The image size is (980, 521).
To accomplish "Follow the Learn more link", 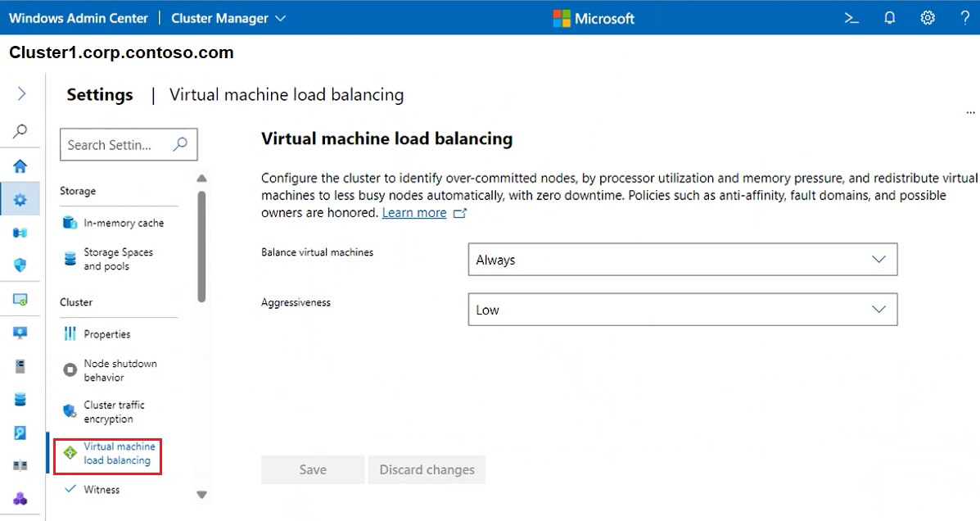I will 414,213.
